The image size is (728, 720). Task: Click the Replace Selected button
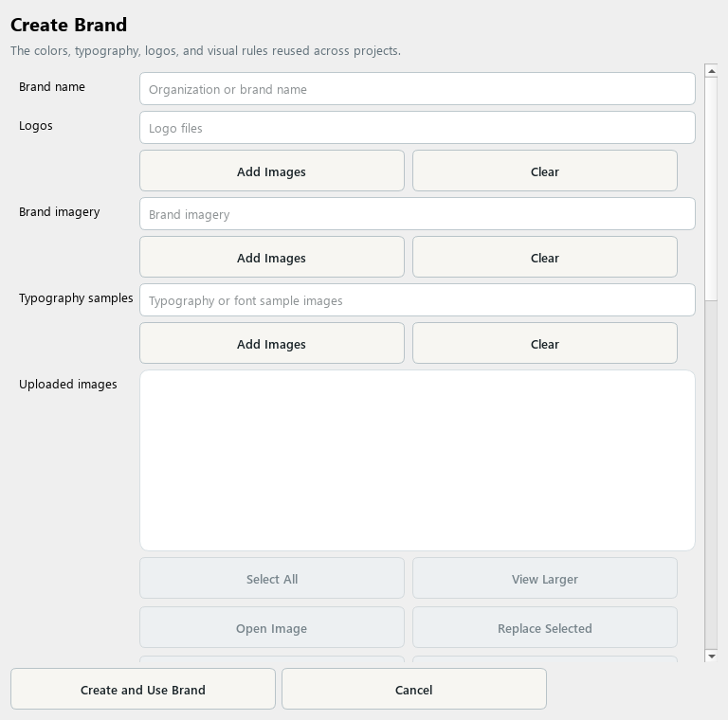point(545,627)
